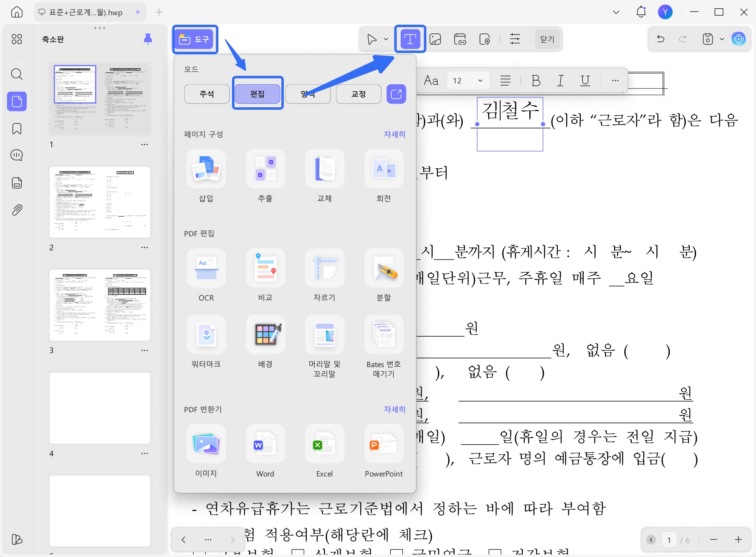This screenshot has width=756, height=557.
Task: Select the image edit tool
Action: (435, 39)
